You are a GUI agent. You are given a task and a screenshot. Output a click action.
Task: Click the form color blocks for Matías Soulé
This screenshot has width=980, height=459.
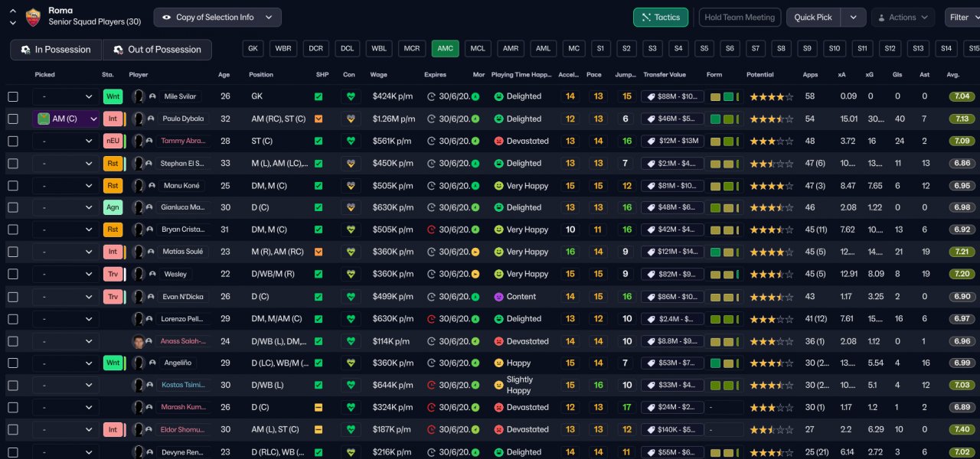coord(726,252)
